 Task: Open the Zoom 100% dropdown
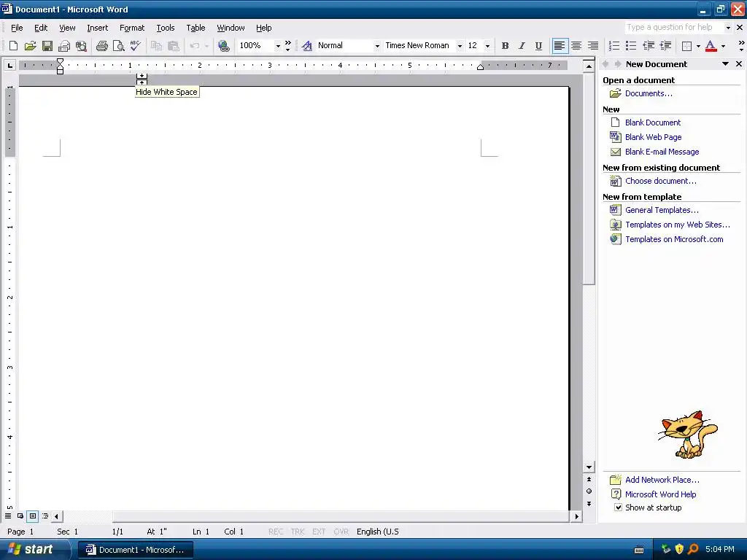[x=278, y=46]
